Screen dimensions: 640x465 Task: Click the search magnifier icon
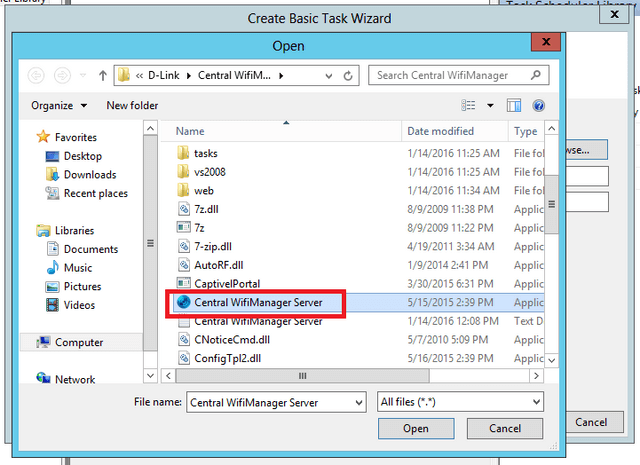coord(536,75)
